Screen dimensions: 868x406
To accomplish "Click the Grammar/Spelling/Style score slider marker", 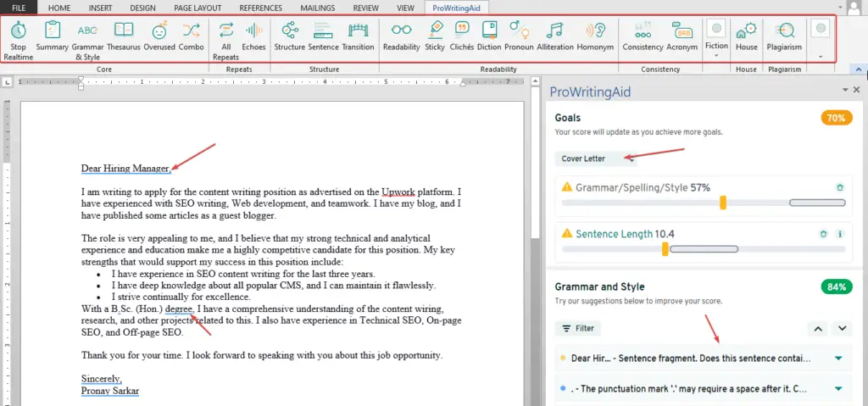I will click(723, 203).
